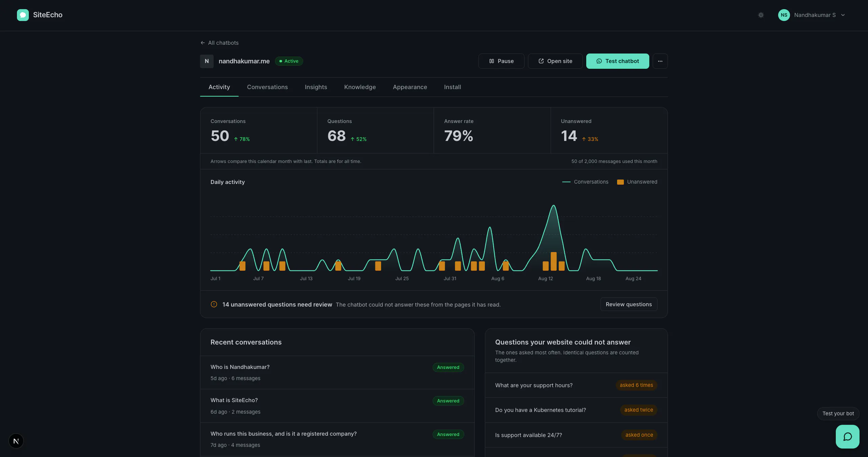Click Answered badge for 'What is SiteEcho?'
Image resolution: width=868 pixels, height=457 pixels.
[x=448, y=401]
